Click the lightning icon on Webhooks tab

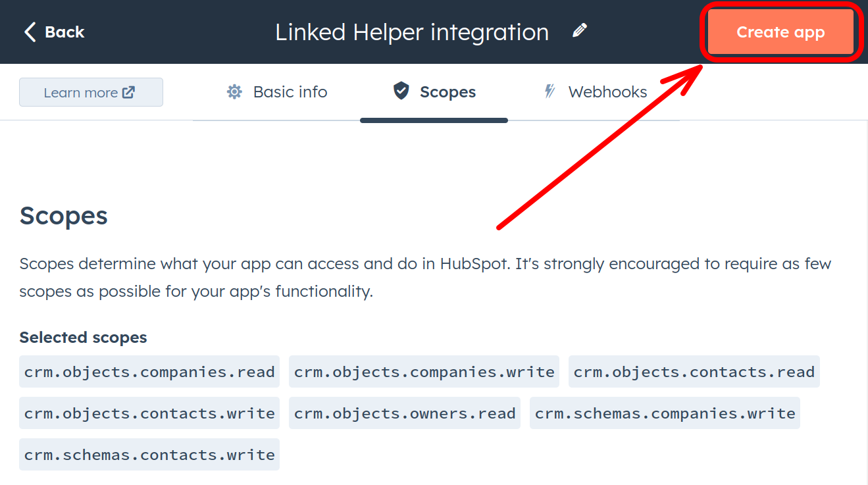pyautogui.click(x=549, y=91)
